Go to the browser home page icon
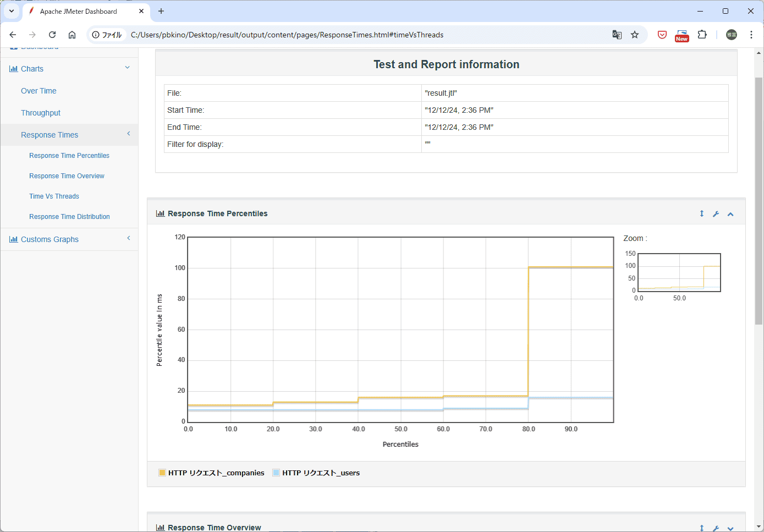Image resolution: width=764 pixels, height=532 pixels. pos(72,35)
